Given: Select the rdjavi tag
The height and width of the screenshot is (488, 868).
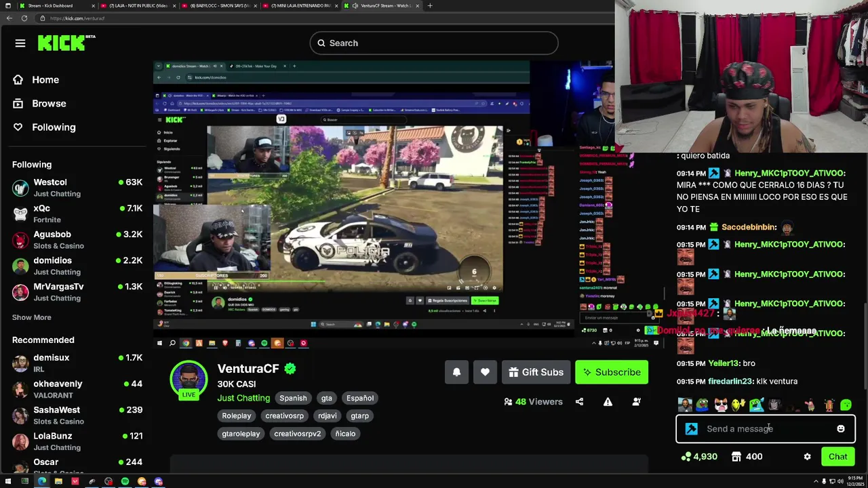Looking at the screenshot, I should coord(328,415).
